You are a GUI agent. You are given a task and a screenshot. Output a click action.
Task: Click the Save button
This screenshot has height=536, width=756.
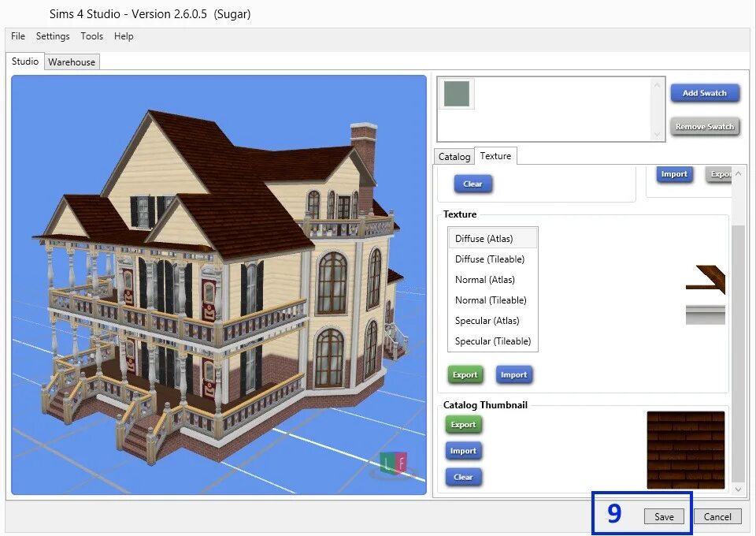[664, 517]
